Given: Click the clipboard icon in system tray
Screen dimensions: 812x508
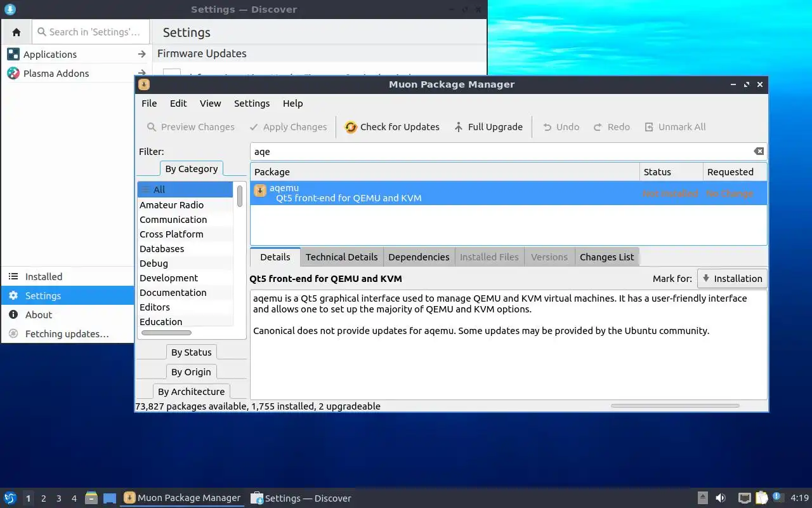Looking at the screenshot, I should tap(761, 498).
